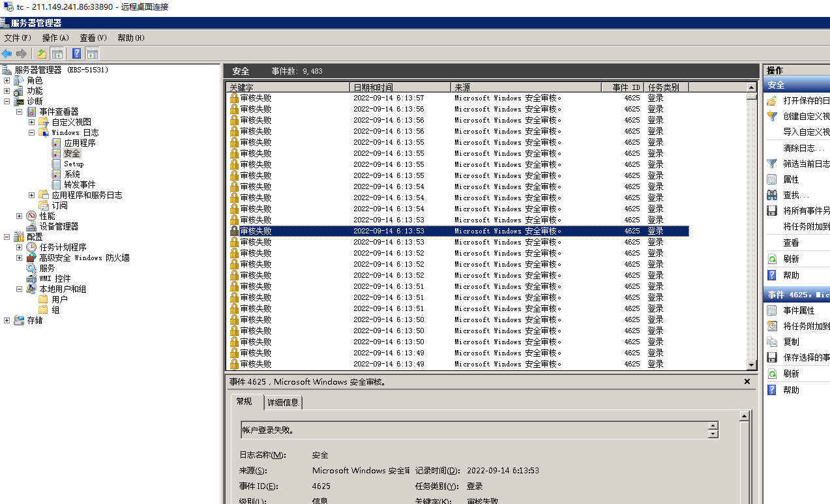Open 设备管理器 in the tree

click(59, 226)
